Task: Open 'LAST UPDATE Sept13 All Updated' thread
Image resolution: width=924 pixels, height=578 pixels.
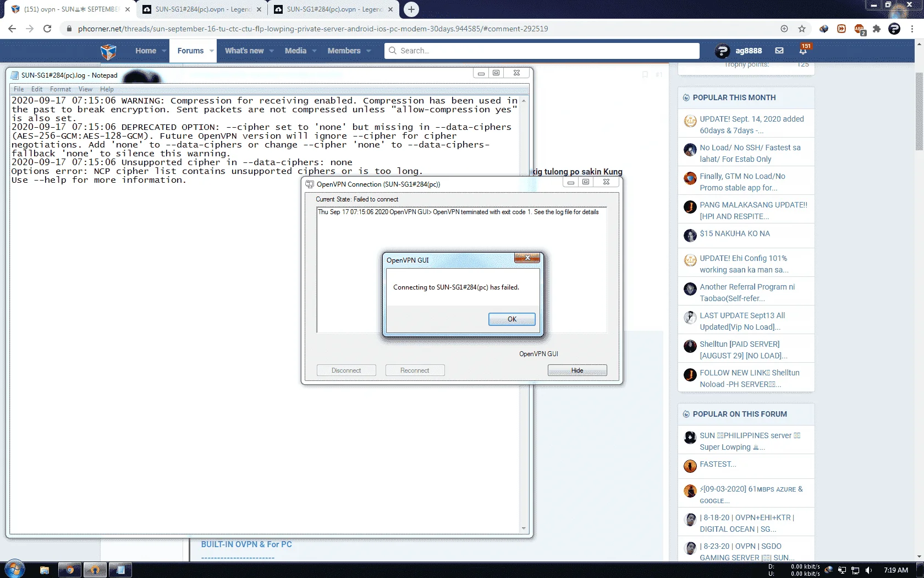Action: click(x=742, y=321)
